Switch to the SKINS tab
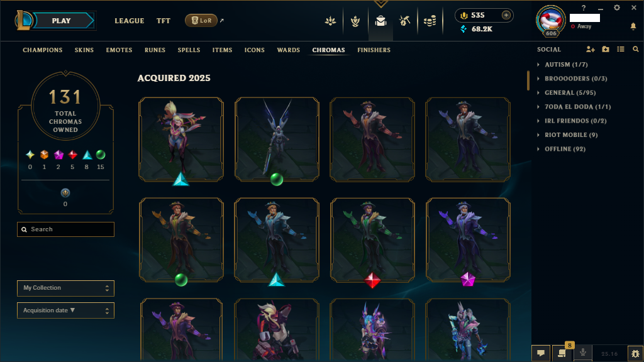The height and width of the screenshot is (362, 644). pos(84,50)
